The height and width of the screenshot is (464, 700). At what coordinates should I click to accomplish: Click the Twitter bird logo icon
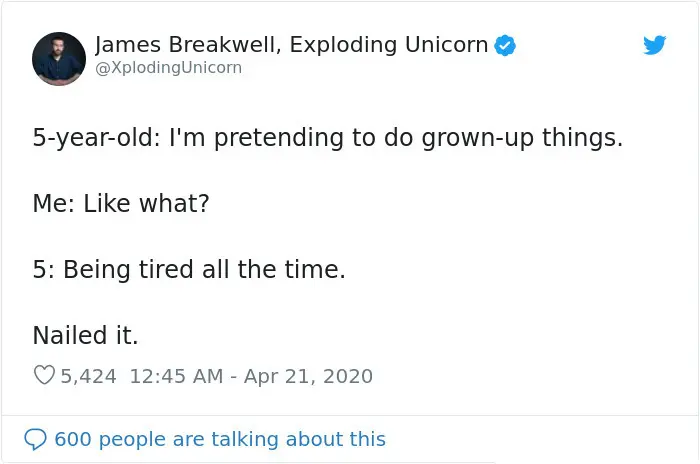click(x=655, y=45)
